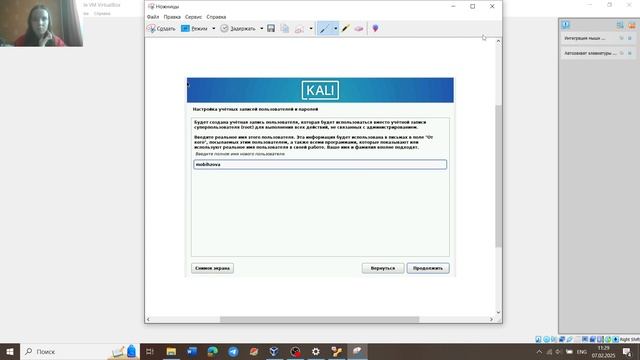This screenshot has height=360, width=640.
Task: Open Microsoft Word from the taskbar
Action: point(192,351)
